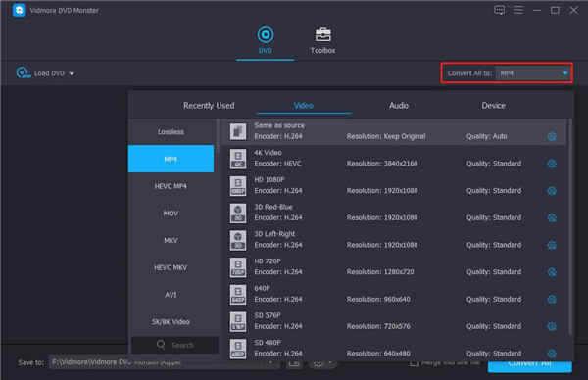Open the Recently Used tab
588x380 pixels.
[209, 106]
